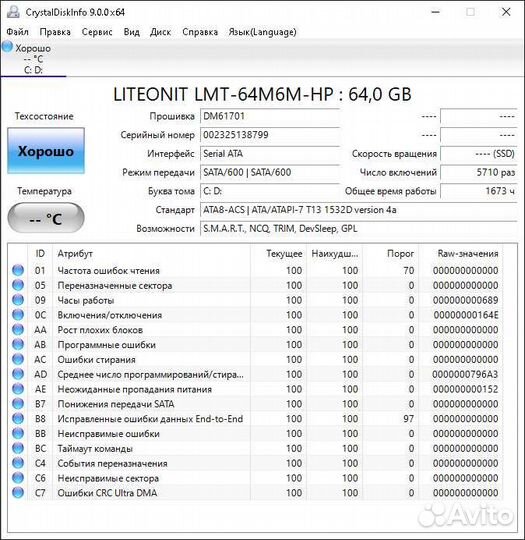
Task: Click the Атрибут column header
Action: click(x=151, y=254)
